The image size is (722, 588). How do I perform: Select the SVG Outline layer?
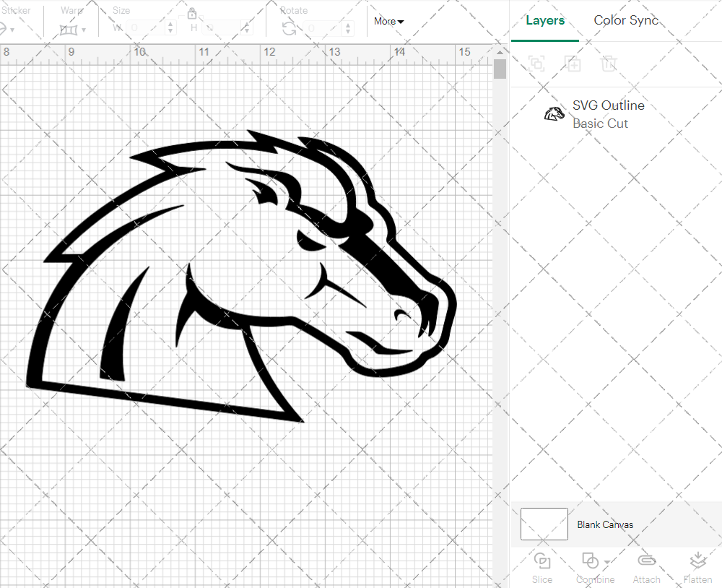pos(608,105)
